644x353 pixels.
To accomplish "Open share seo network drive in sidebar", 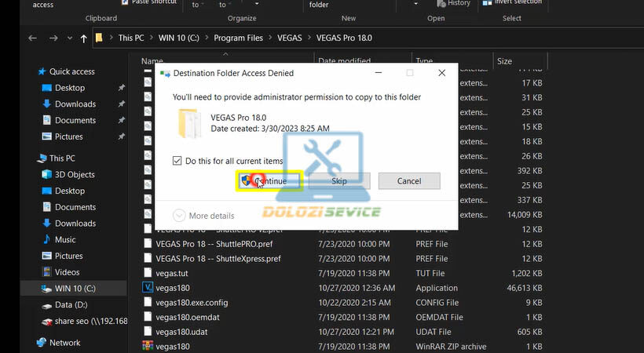I will pos(91,321).
